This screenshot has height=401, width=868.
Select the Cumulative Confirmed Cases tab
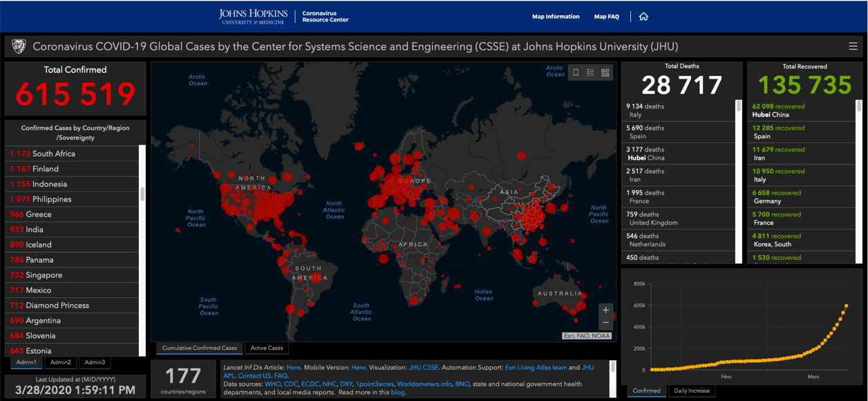200,348
